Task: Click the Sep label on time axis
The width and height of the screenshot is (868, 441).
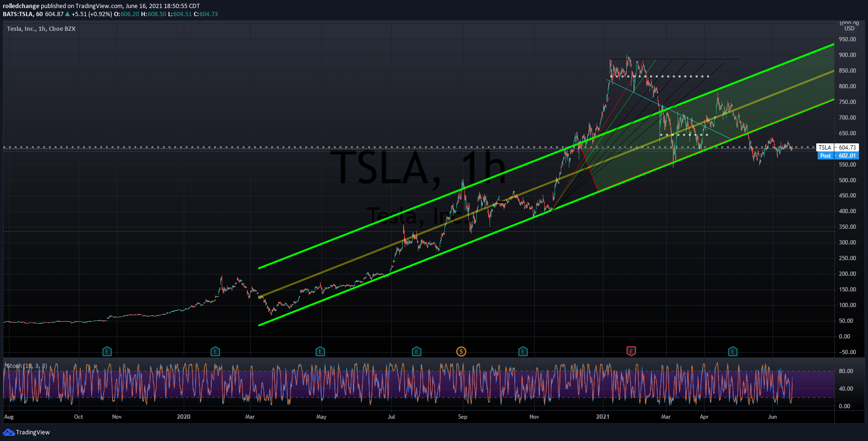Action: (x=462, y=417)
